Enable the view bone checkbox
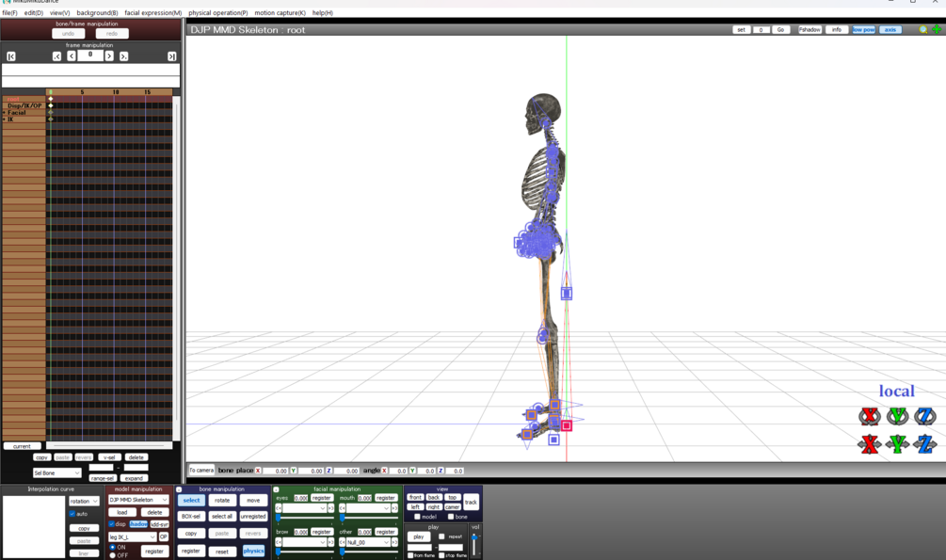The image size is (946, 560). [x=451, y=517]
